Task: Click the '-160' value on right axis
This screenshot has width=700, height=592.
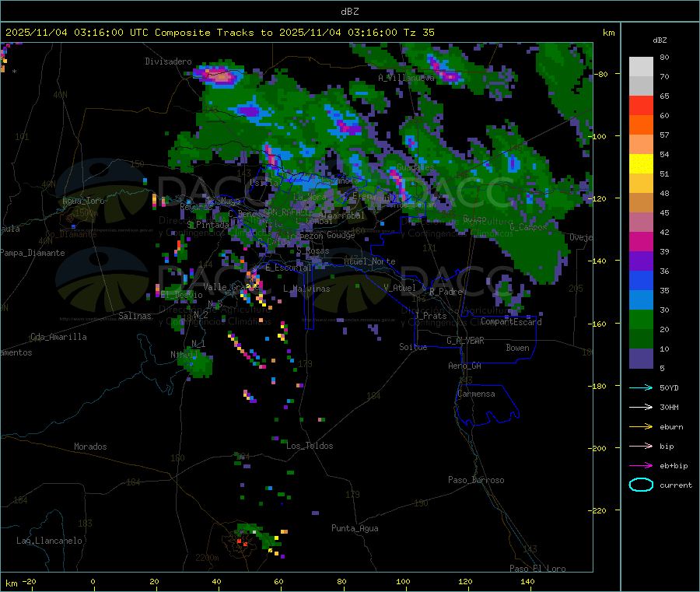Action: 597,324
